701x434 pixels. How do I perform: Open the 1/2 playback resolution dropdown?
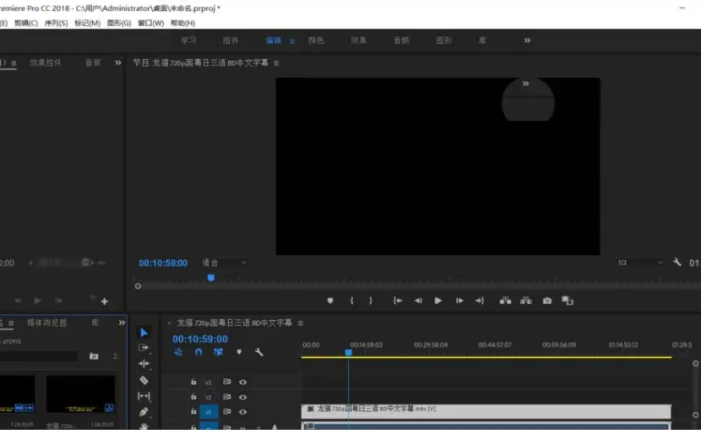coord(639,263)
